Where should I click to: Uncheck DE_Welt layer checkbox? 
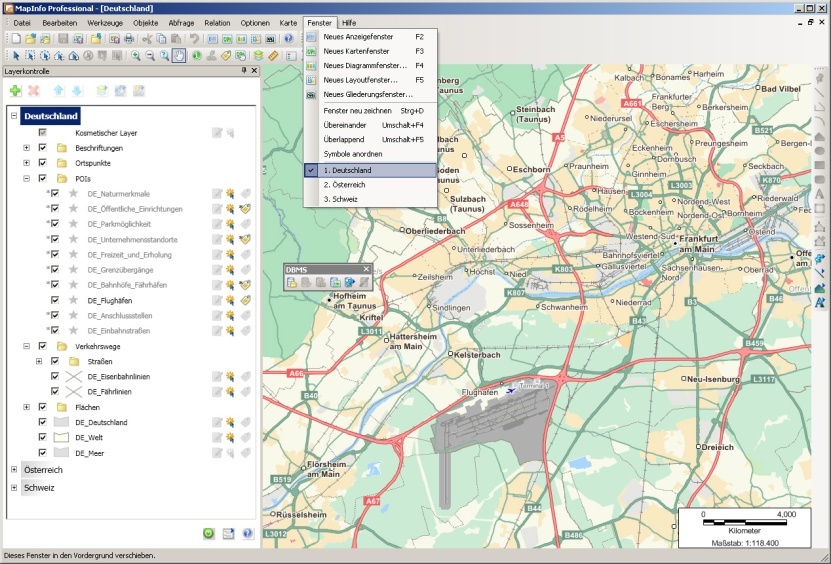coord(42,437)
